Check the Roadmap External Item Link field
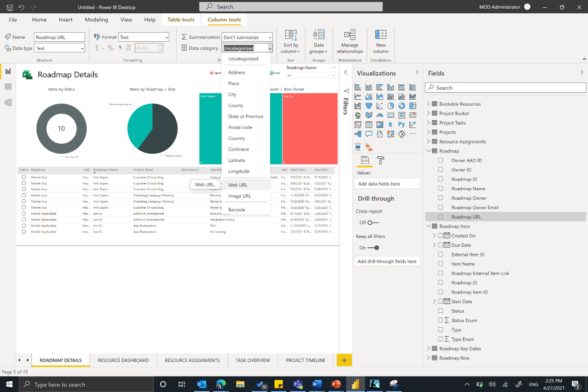 441,273
